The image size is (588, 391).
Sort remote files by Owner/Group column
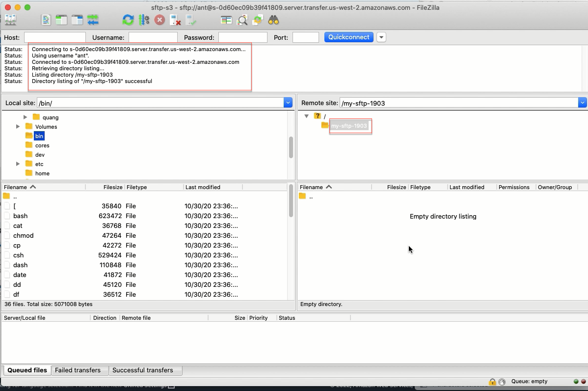click(x=558, y=187)
